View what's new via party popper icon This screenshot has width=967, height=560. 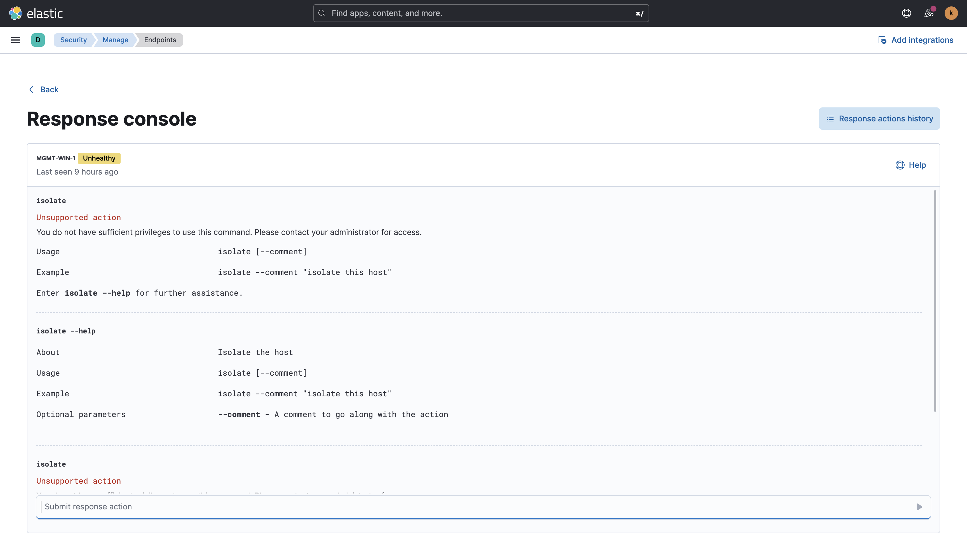pyautogui.click(x=929, y=13)
